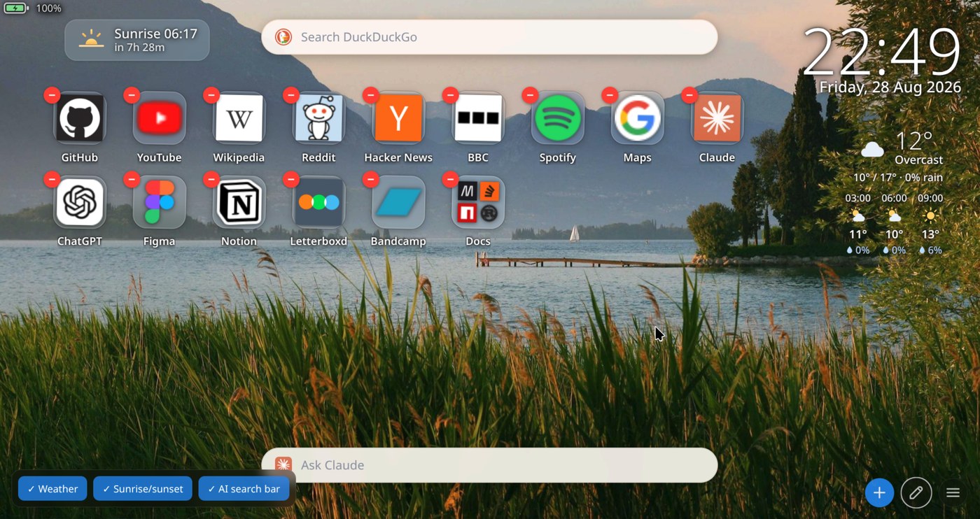
Task: Click the pencil edit mode button
Action: [x=916, y=492]
